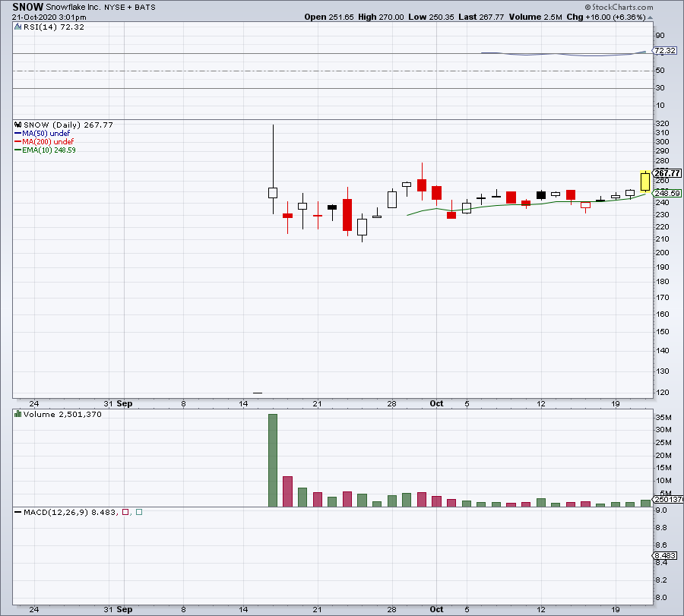
Task: Click the red MA(200) legend line marker
Action: tap(18, 142)
